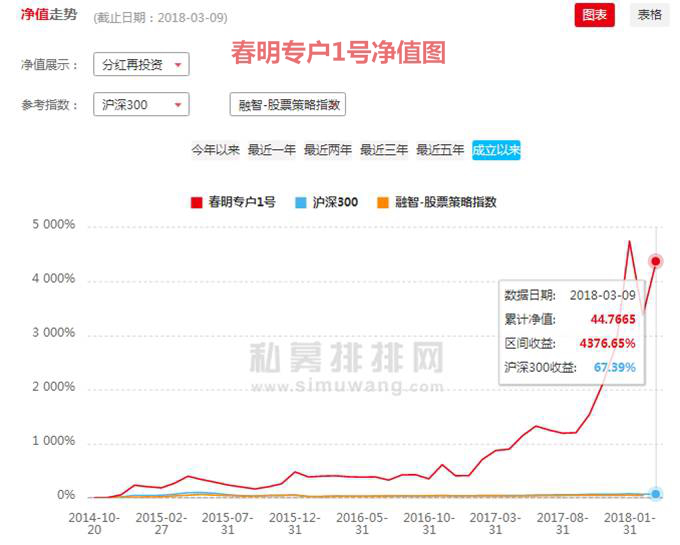Click the 3 000% y-axis label
Screen dimensions: 680x545
[53, 333]
